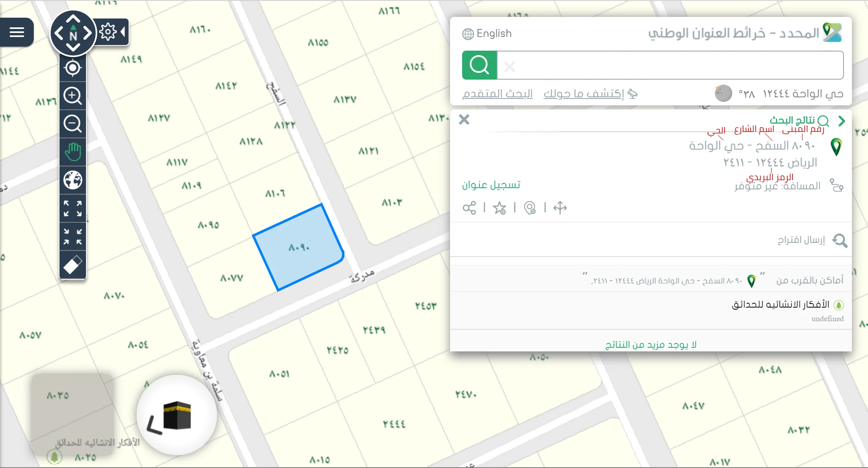Click register address link
This screenshot has width=868, height=468.
coord(491,185)
